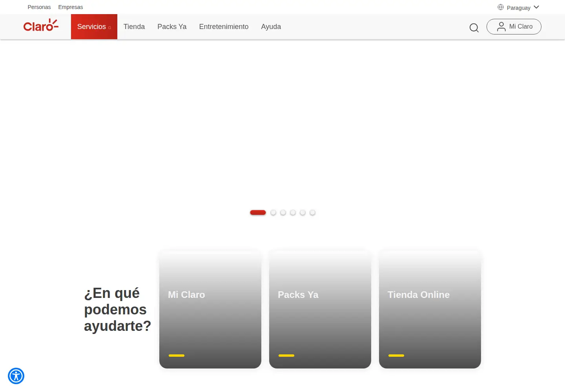The height and width of the screenshot is (392, 565).
Task: Open the Tienda menu item
Action: (x=134, y=27)
